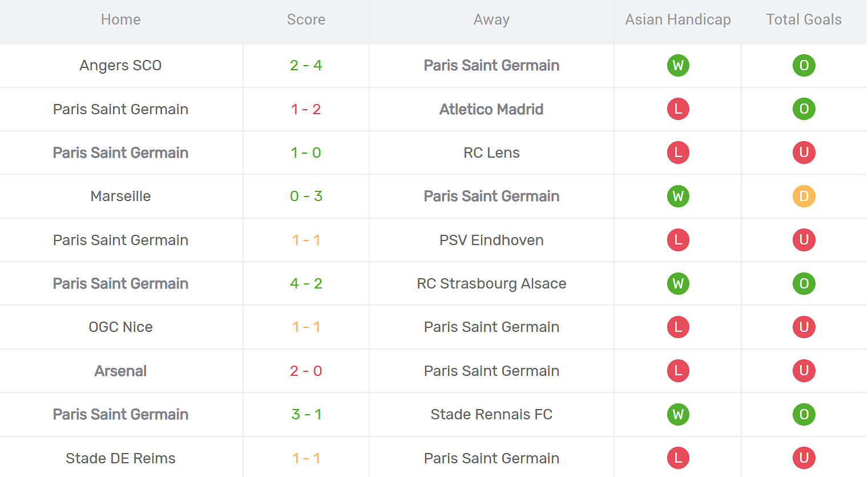Click the Score column header
The width and height of the screenshot is (868, 477).
[x=306, y=19]
